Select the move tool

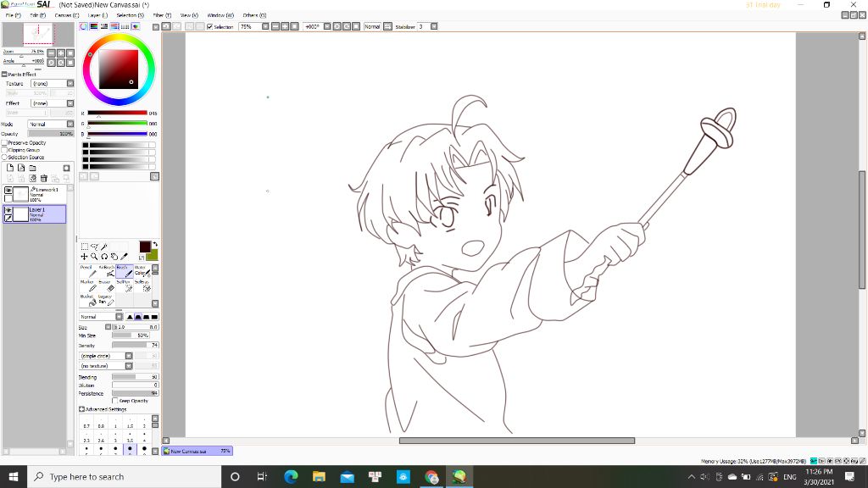[84, 257]
